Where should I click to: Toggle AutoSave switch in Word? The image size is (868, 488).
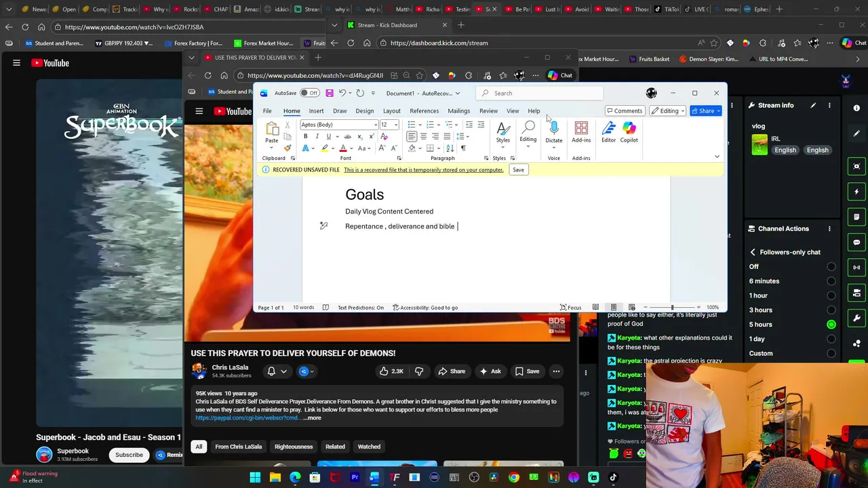point(310,93)
